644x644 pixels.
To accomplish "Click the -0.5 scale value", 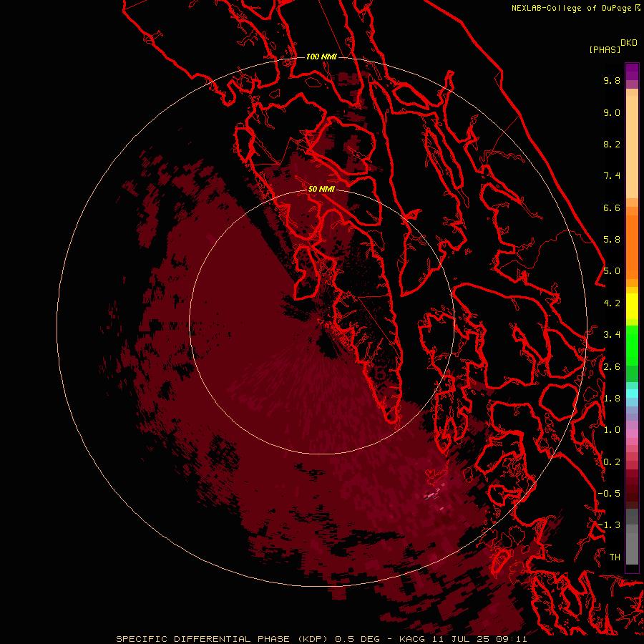I will click(x=609, y=494).
